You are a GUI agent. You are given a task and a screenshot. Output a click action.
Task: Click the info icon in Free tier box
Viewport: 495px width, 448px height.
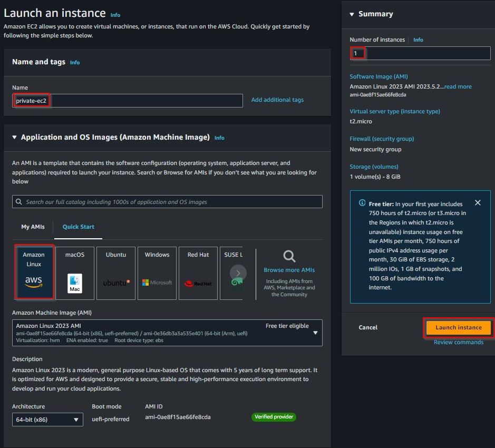click(362, 203)
